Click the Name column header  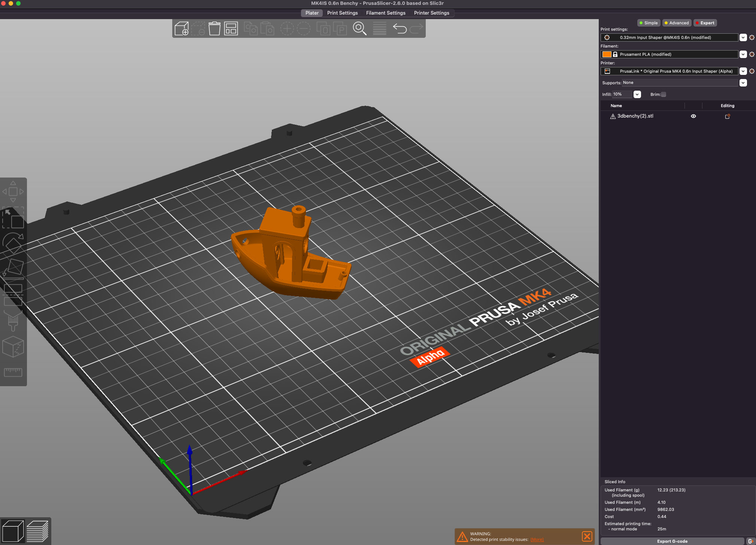coord(616,106)
